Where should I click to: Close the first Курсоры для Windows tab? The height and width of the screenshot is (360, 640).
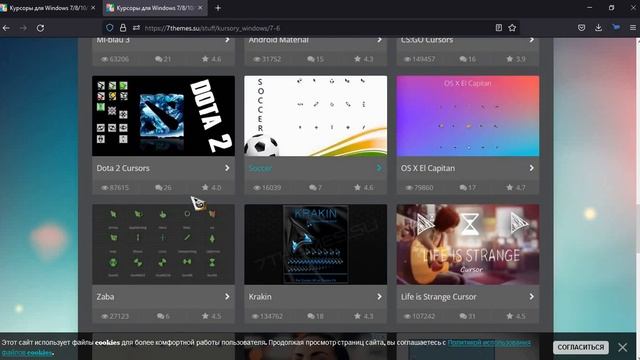(93, 8)
